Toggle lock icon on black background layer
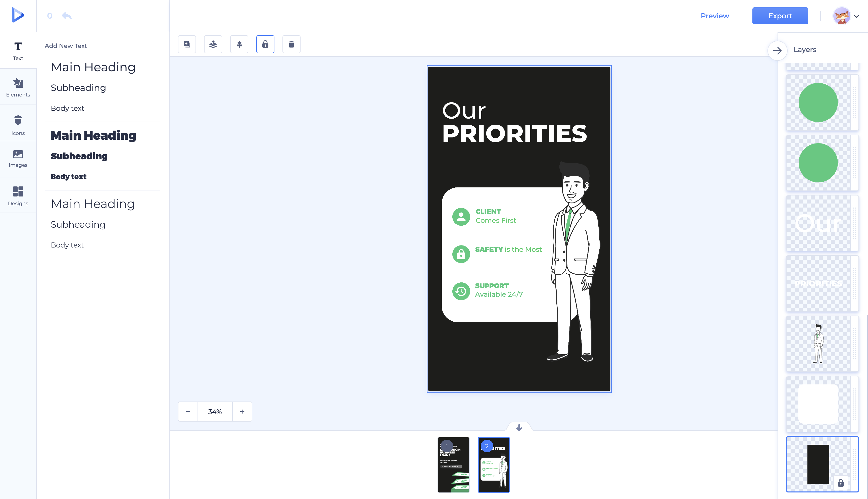Viewport: 868px width, 499px height. [841, 483]
